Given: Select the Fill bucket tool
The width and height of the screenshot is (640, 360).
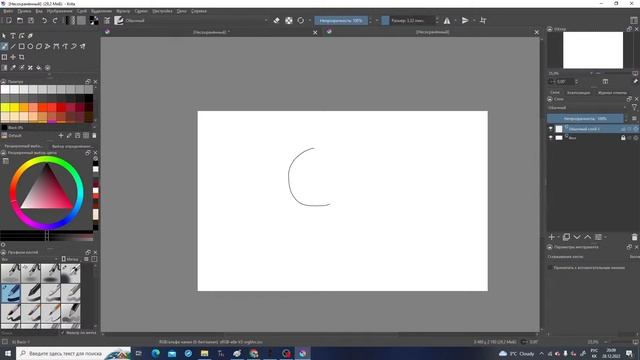Looking at the screenshot, I should point(39,68).
